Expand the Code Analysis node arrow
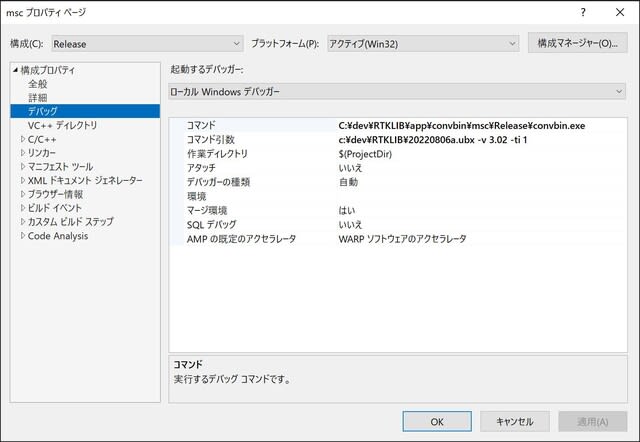The image size is (640, 442). (23, 235)
